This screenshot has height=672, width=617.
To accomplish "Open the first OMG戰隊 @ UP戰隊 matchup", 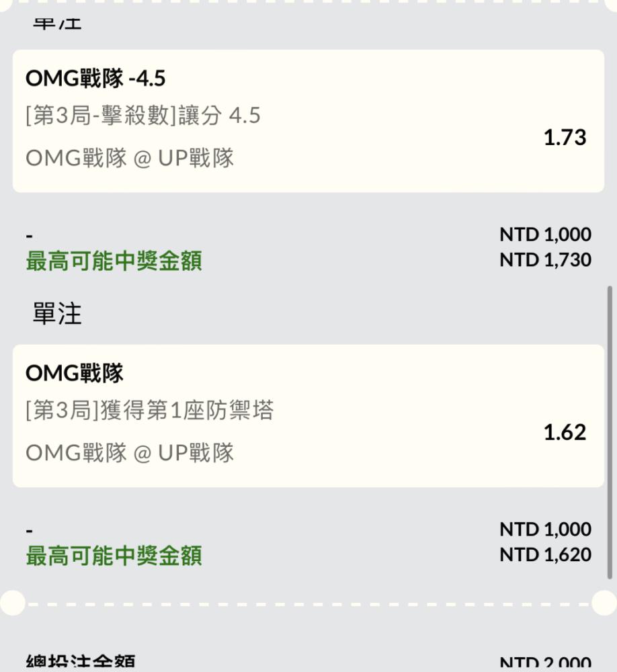I will (130, 158).
